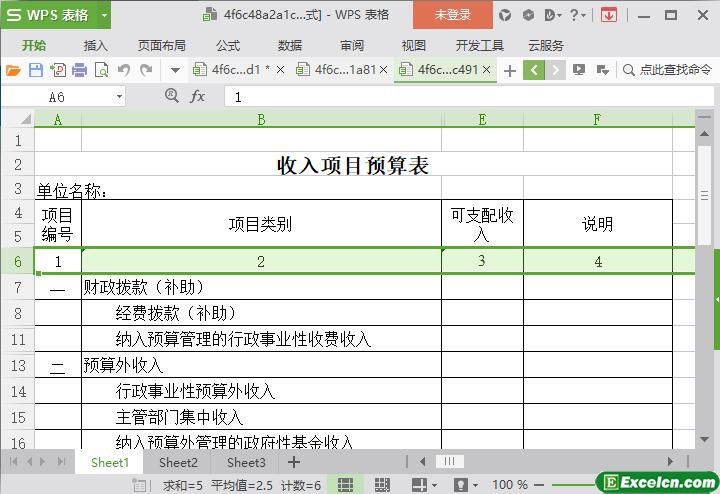Expand the WPS 表格 application menu dropdown
This screenshot has width=720, height=494.
(x=103, y=15)
